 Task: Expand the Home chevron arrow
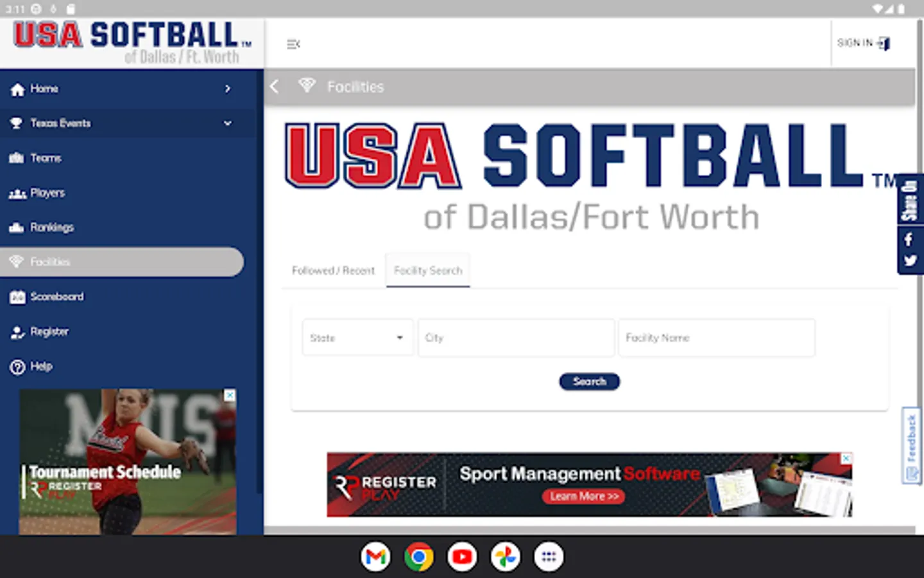[228, 89]
